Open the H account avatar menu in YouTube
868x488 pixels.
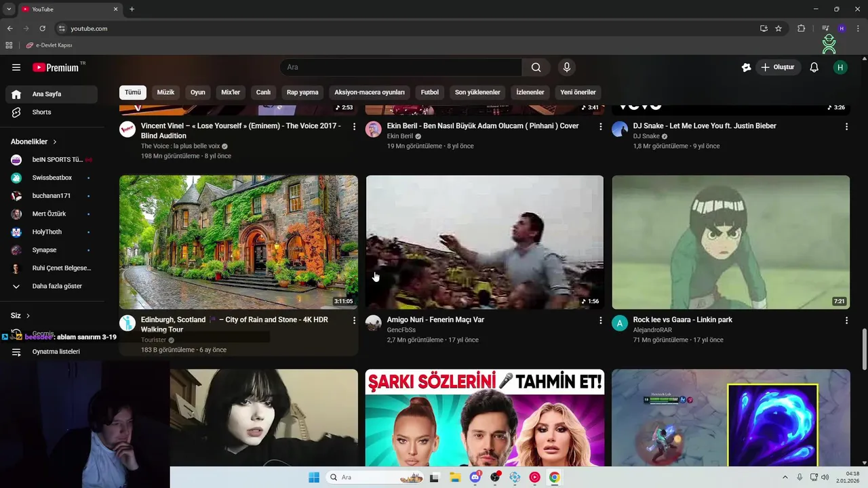[840, 67]
